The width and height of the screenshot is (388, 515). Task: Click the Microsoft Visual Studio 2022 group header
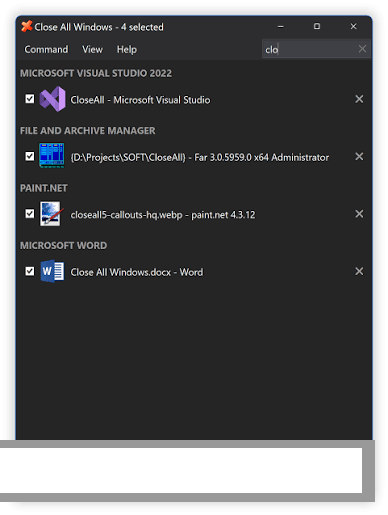click(x=96, y=73)
